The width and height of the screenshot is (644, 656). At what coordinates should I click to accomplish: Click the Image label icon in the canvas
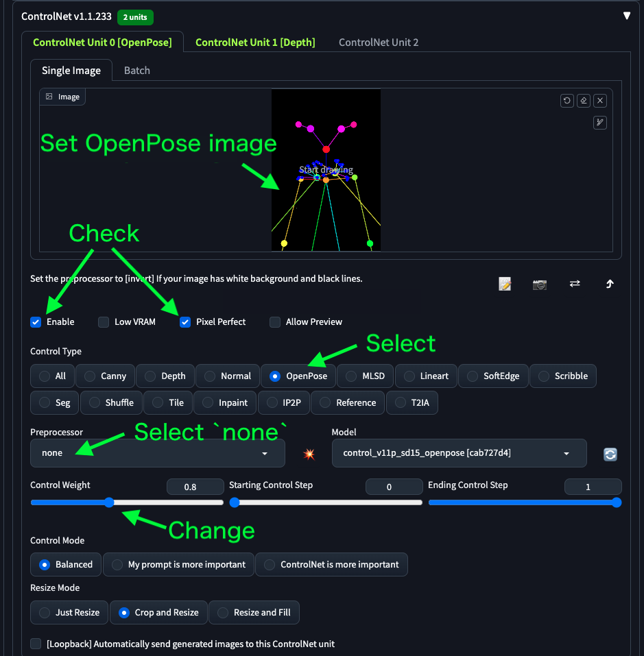coord(49,97)
